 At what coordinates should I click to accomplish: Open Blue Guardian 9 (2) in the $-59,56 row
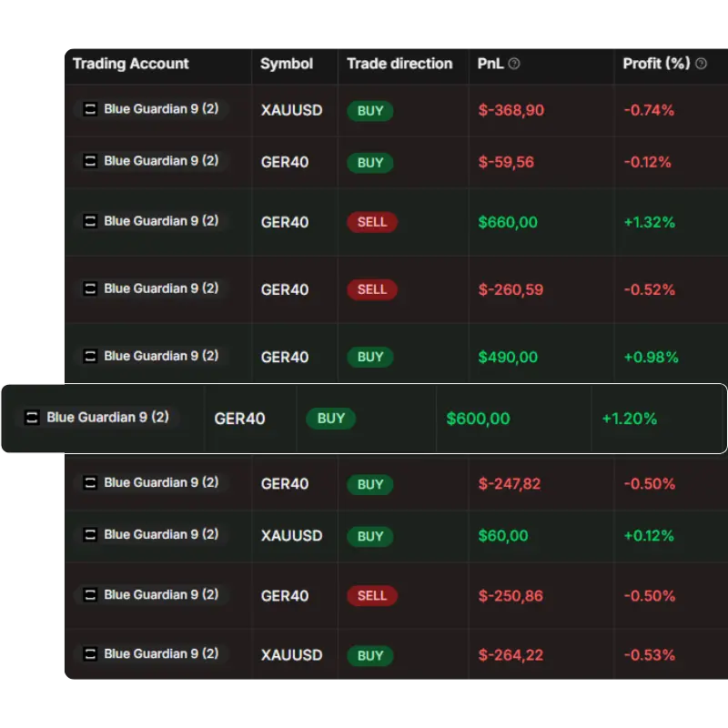(160, 161)
